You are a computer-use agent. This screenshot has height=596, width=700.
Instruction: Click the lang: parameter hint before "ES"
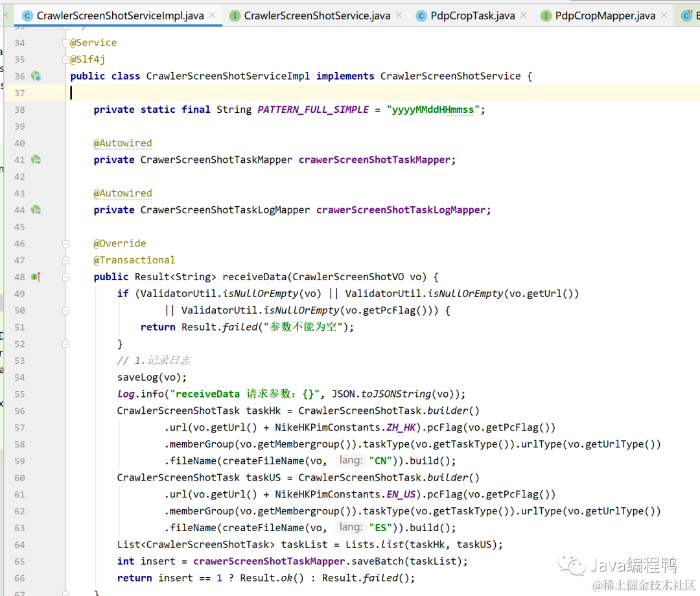coord(351,528)
